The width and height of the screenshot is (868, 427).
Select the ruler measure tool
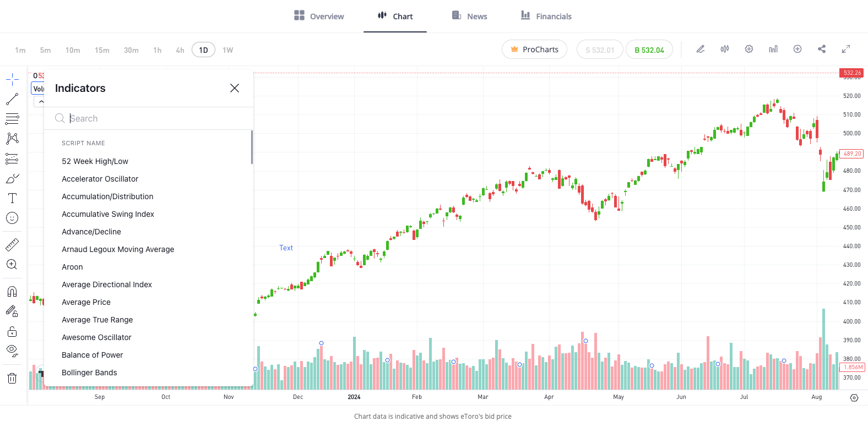click(x=12, y=244)
